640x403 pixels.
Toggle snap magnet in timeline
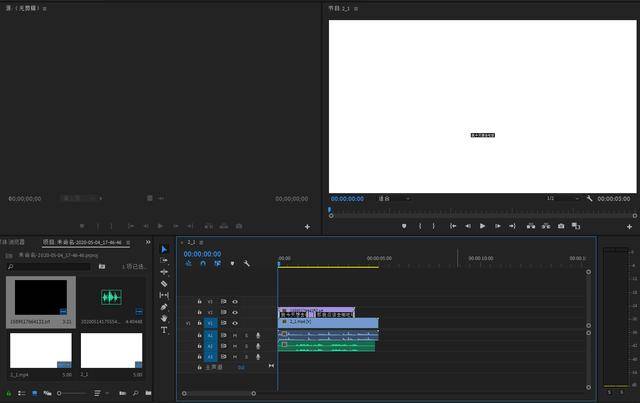point(203,264)
